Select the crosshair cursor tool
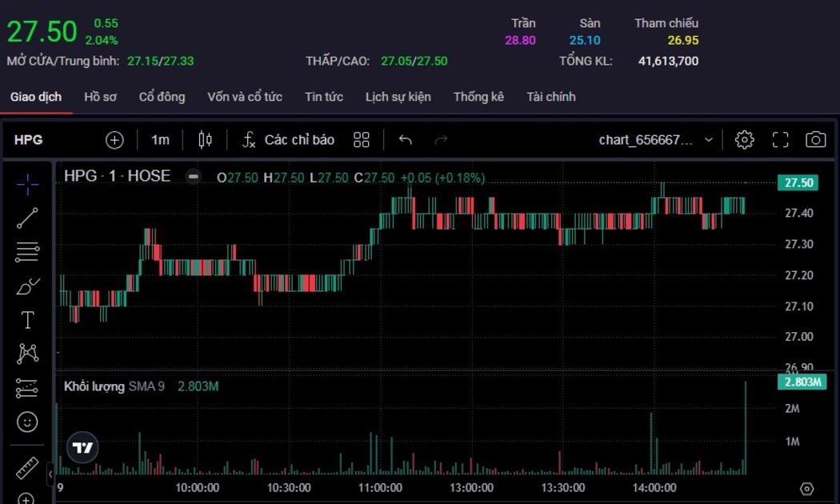840x504 pixels. 27,184
